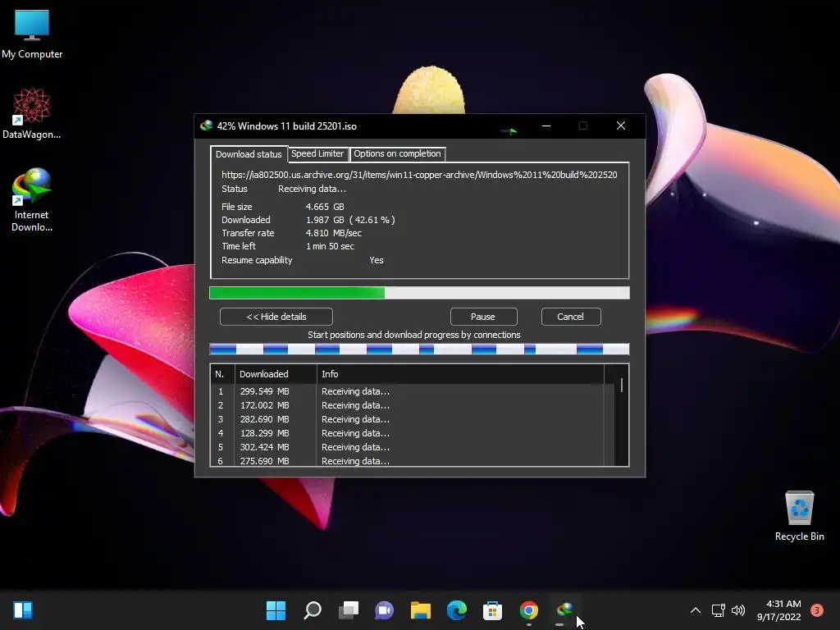The width and height of the screenshot is (840, 630).
Task: Click the Transfer rate 4.810 MB/sec value
Action: [333, 233]
